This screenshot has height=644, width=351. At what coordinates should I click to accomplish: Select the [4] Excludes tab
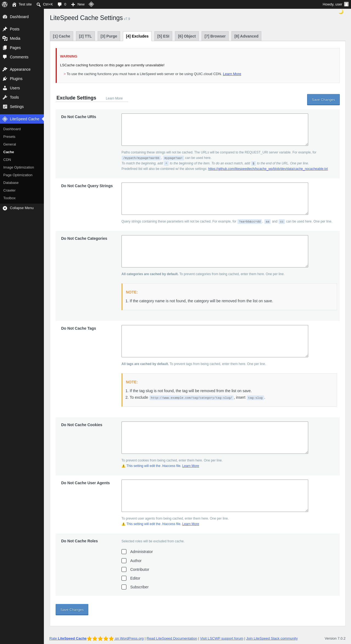(x=137, y=36)
